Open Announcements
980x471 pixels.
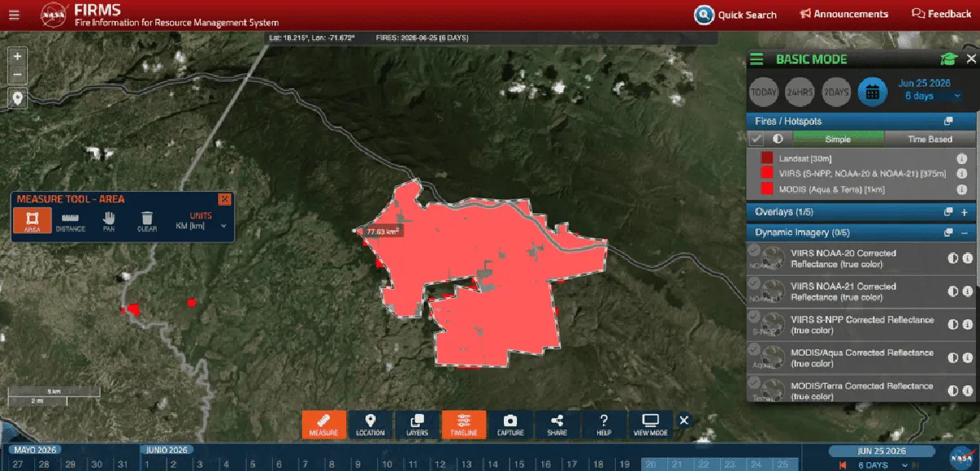point(844,14)
